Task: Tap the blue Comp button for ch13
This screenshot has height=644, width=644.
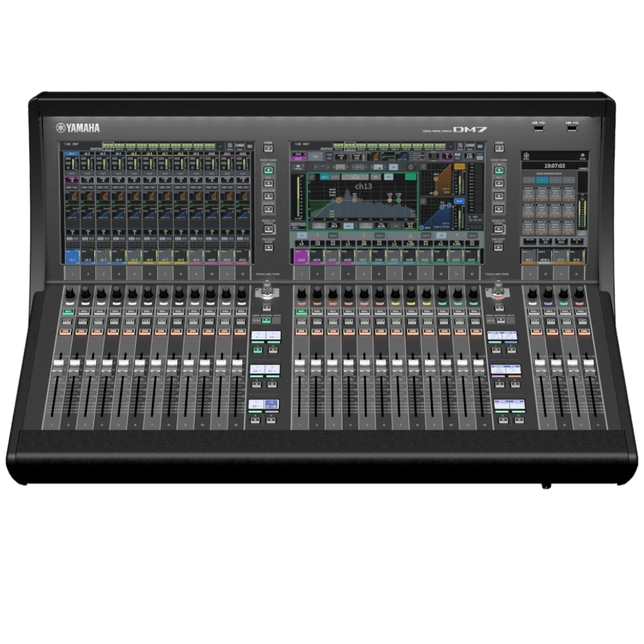Action: 459,201
